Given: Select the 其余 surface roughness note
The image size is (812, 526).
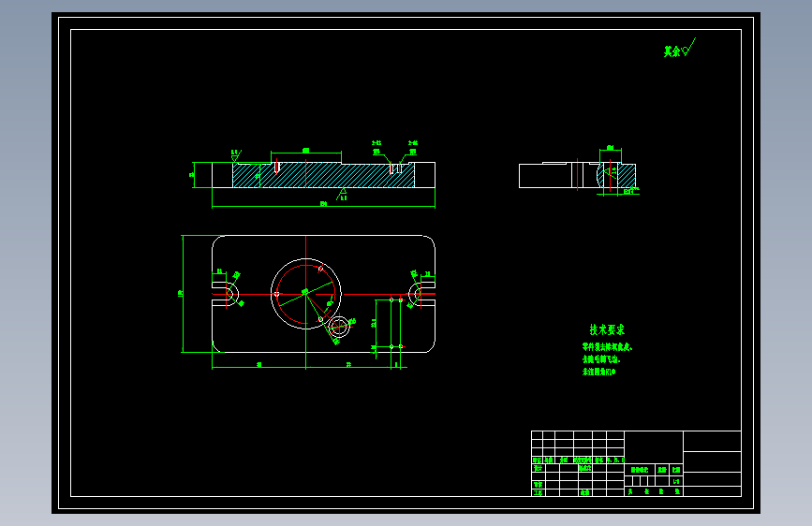Looking at the screenshot, I should tap(679, 48).
